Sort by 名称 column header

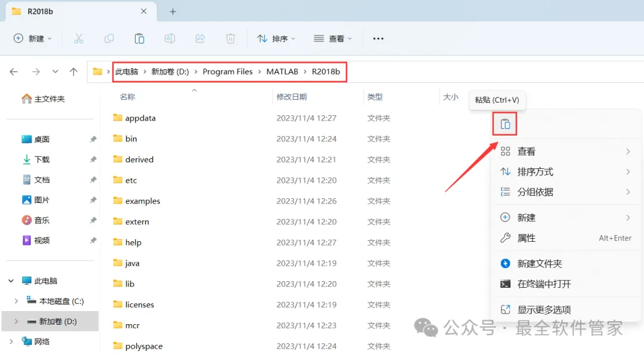(x=128, y=97)
